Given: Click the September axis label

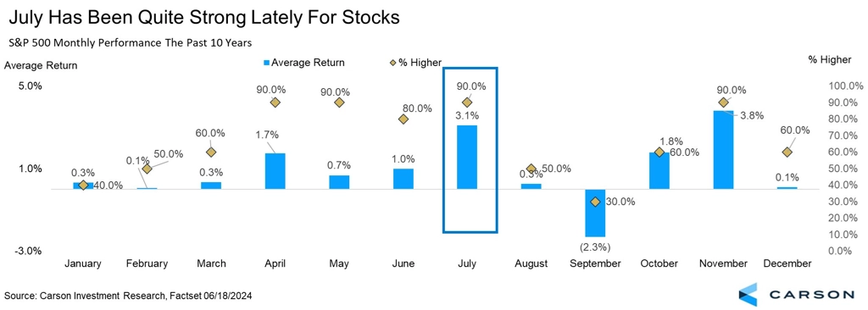Looking at the screenshot, I should click(x=595, y=263).
